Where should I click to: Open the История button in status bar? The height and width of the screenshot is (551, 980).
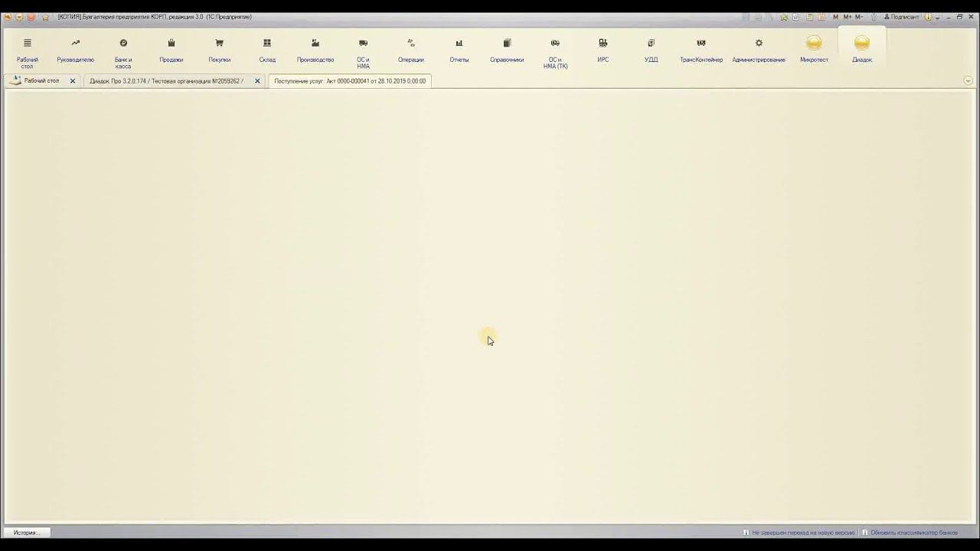[26, 533]
